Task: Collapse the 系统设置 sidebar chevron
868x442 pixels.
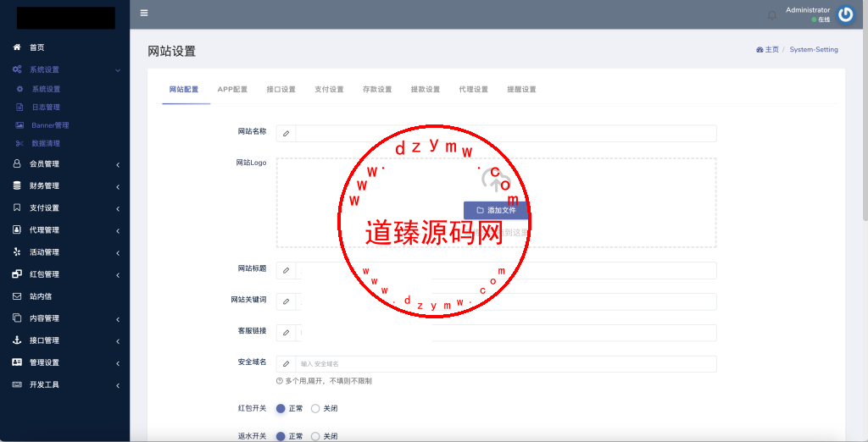Action: pos(117,70)
